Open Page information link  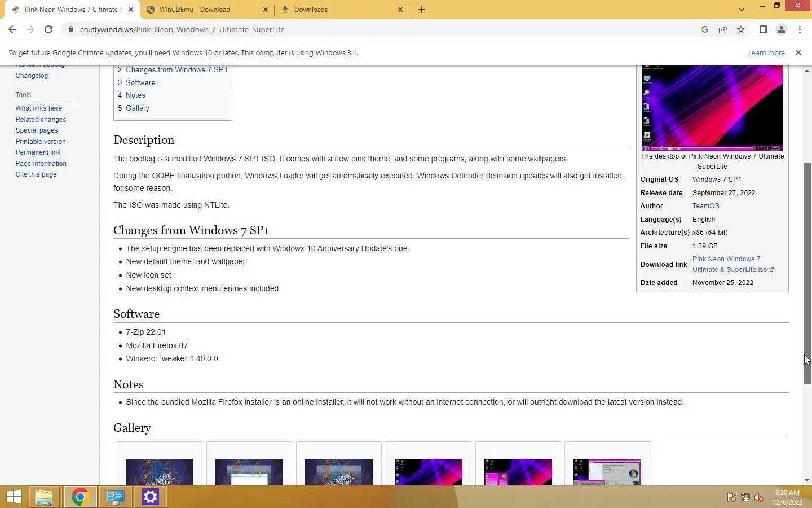41,164
